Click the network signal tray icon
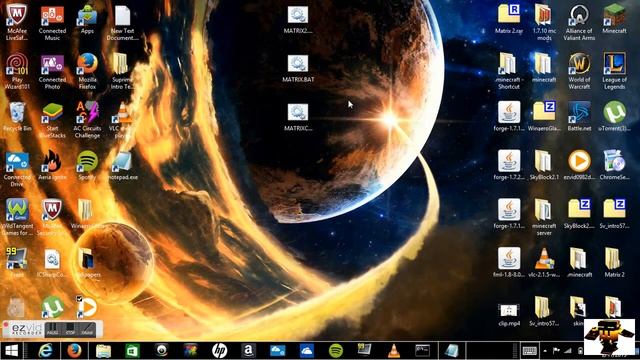 [x=568, y=351]
